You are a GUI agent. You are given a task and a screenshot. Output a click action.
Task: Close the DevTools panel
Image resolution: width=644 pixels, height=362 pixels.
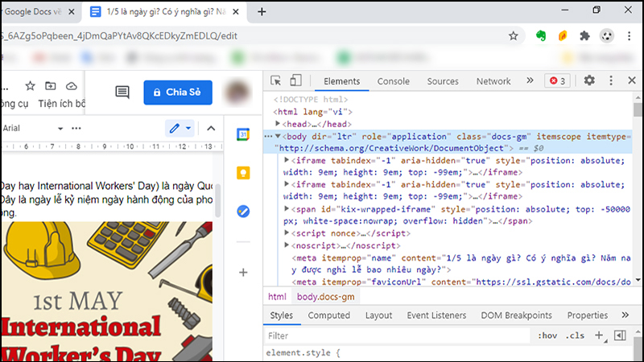[x=632, y=80]
